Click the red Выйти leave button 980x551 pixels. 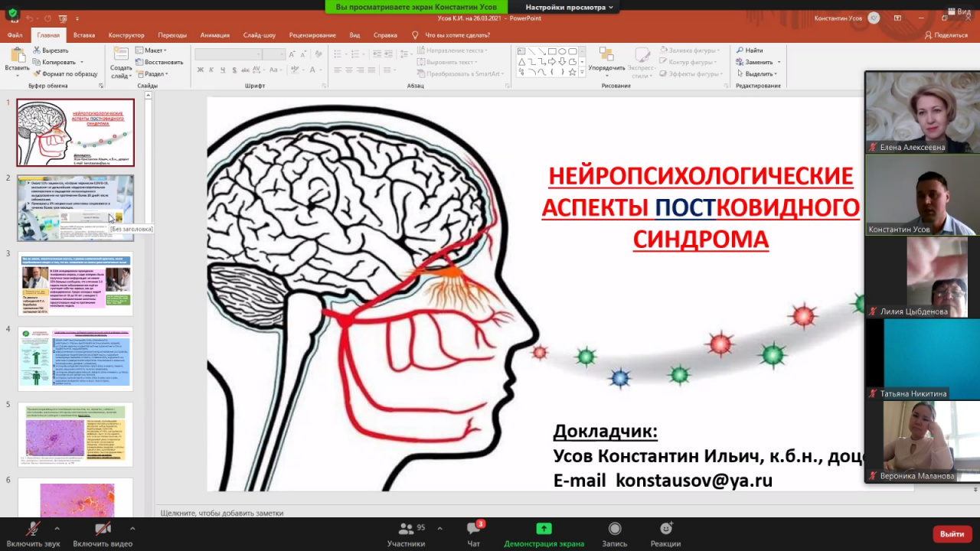(952, 533)
